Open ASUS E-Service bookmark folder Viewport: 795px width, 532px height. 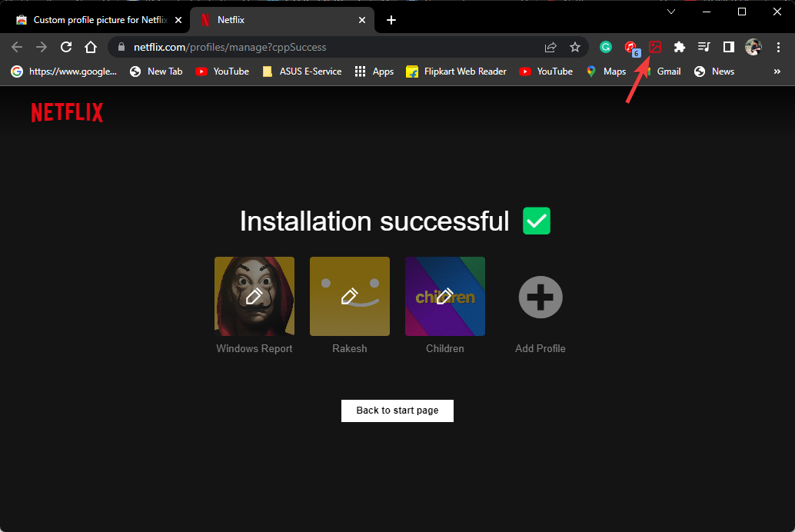(301, 71)
